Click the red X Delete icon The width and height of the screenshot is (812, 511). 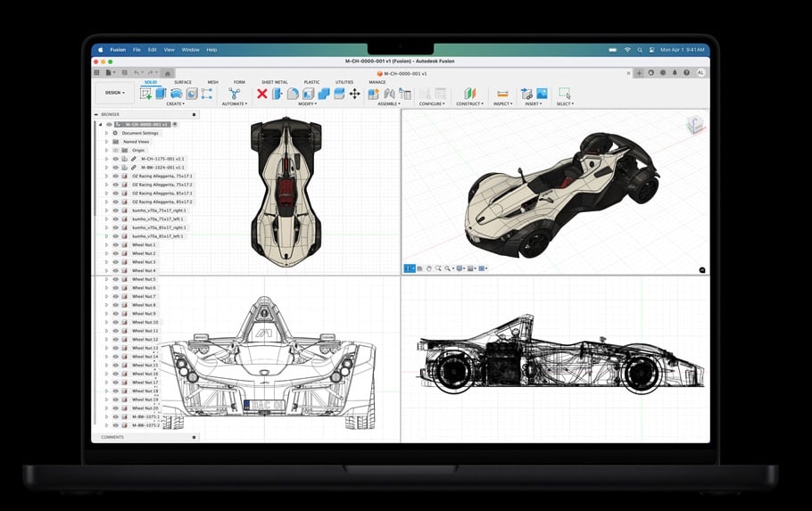coord(262,94)
